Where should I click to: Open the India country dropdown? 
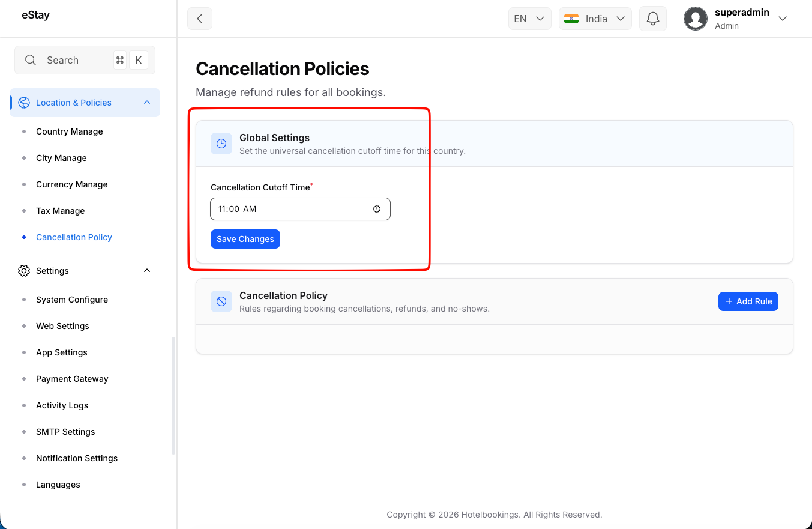[595, 19]
